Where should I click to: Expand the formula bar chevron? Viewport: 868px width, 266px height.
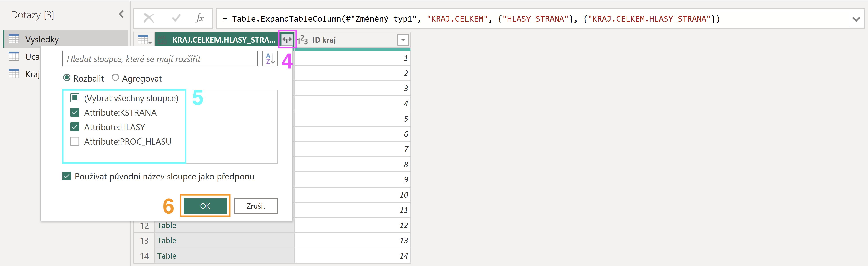[x=856, y=19]
